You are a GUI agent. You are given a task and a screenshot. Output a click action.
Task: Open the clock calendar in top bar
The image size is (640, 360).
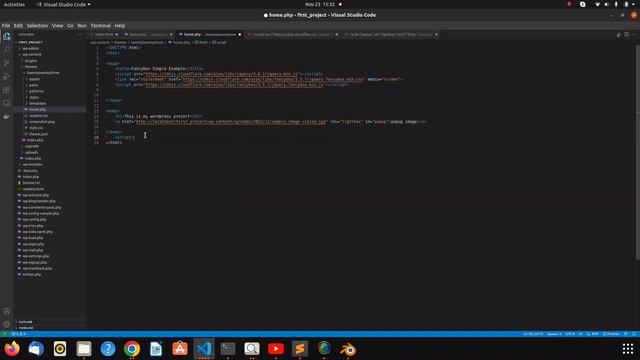coord(320,4)
